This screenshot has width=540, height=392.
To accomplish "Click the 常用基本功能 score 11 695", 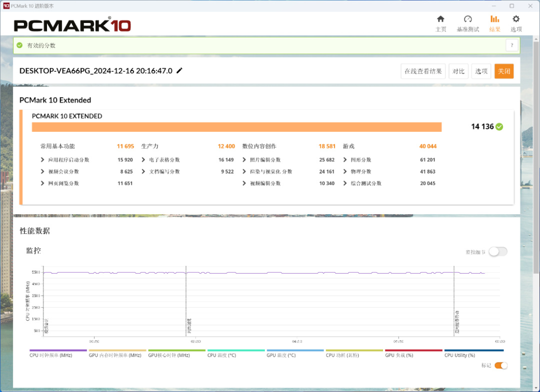I will point(125,146).
